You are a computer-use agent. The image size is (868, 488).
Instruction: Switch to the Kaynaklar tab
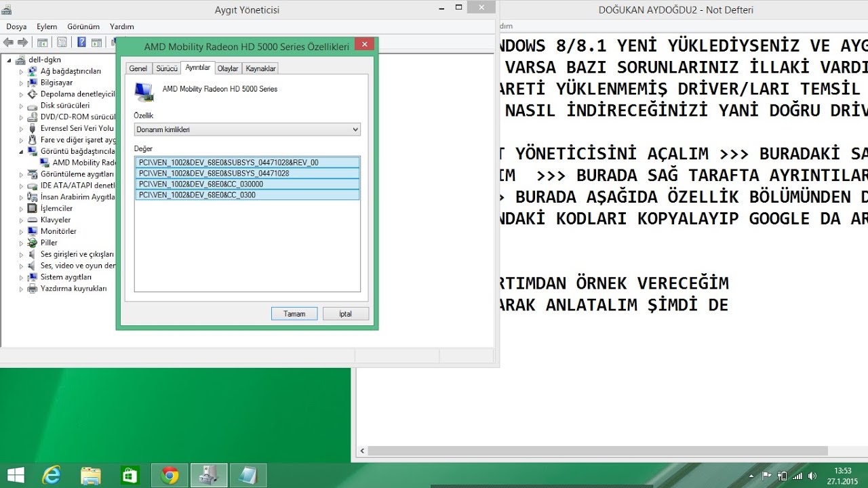(x=260, y=68)
